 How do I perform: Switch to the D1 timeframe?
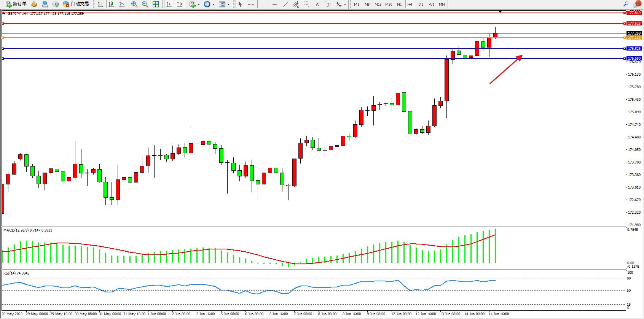[421, 5]
